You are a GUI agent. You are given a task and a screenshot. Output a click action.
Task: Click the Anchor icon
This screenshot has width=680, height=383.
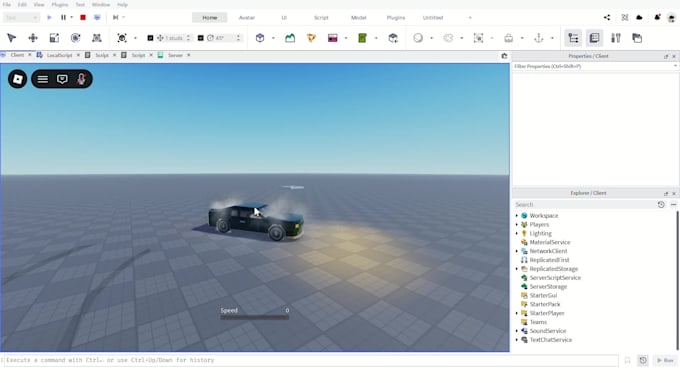tap(539, 38)
